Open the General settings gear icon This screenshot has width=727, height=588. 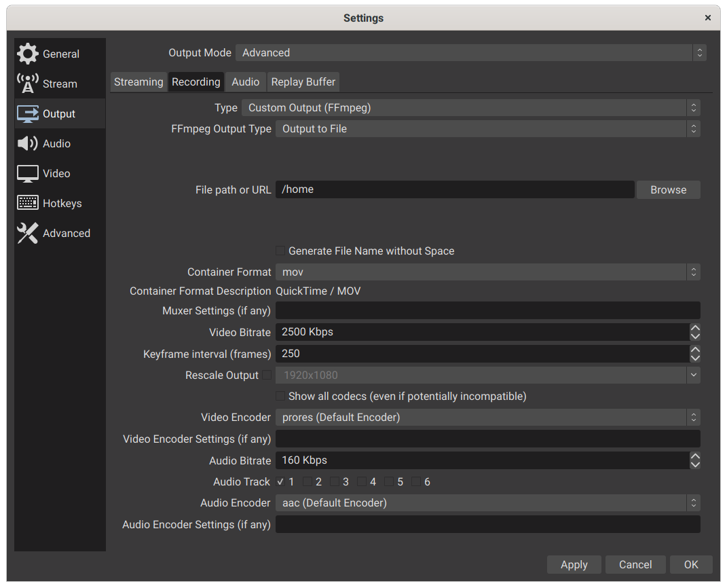point(27,54)
